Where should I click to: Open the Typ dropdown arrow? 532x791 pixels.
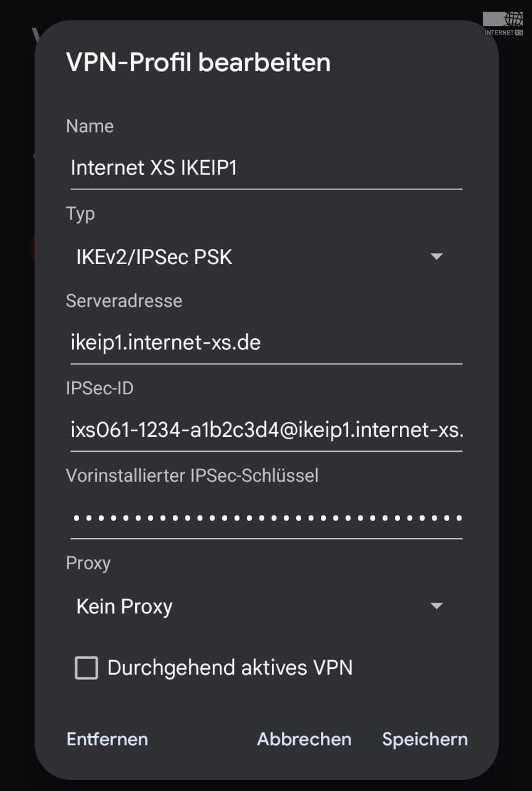[x=436, y=256]
